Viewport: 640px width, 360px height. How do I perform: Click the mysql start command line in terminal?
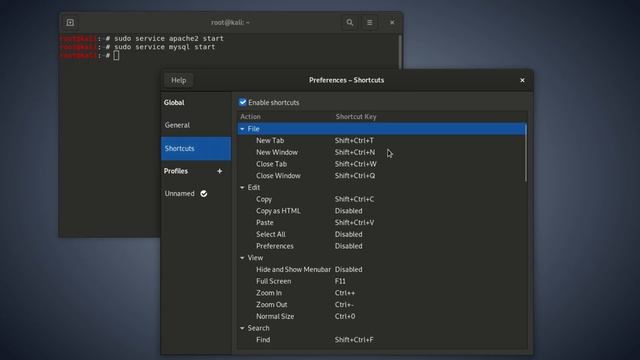(164, 47)
